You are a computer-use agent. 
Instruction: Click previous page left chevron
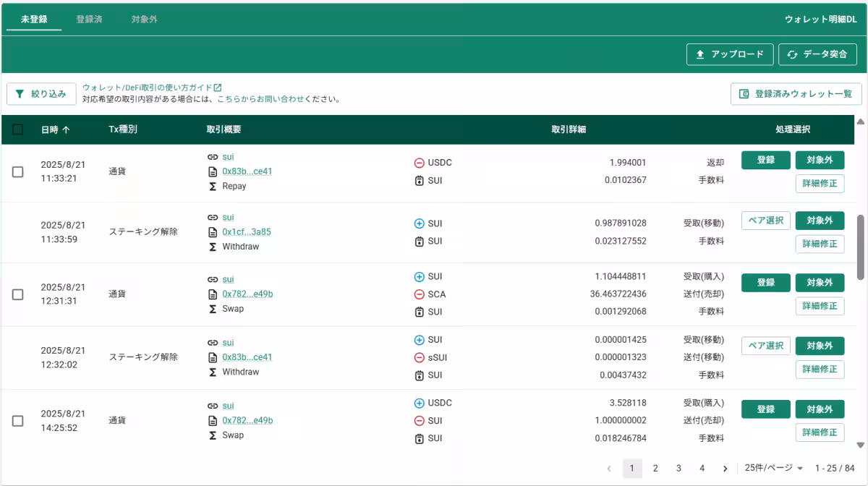[x=609, y=469]
